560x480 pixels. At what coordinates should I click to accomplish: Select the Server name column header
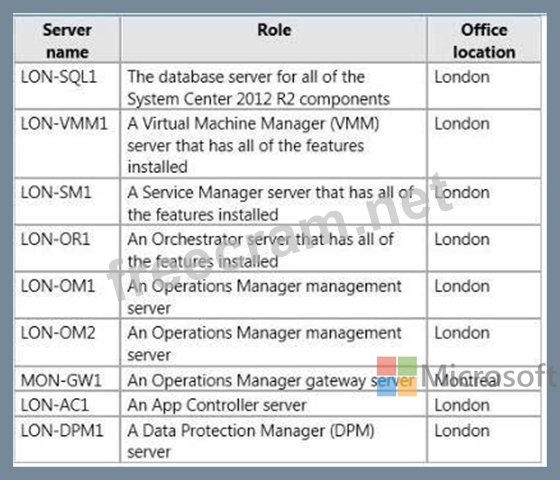tap(67, 40)
